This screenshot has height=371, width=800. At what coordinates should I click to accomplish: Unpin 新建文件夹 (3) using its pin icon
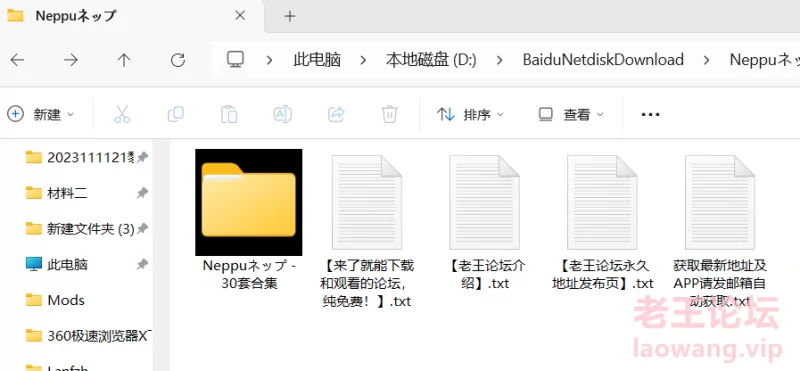(x=142, y=229)
